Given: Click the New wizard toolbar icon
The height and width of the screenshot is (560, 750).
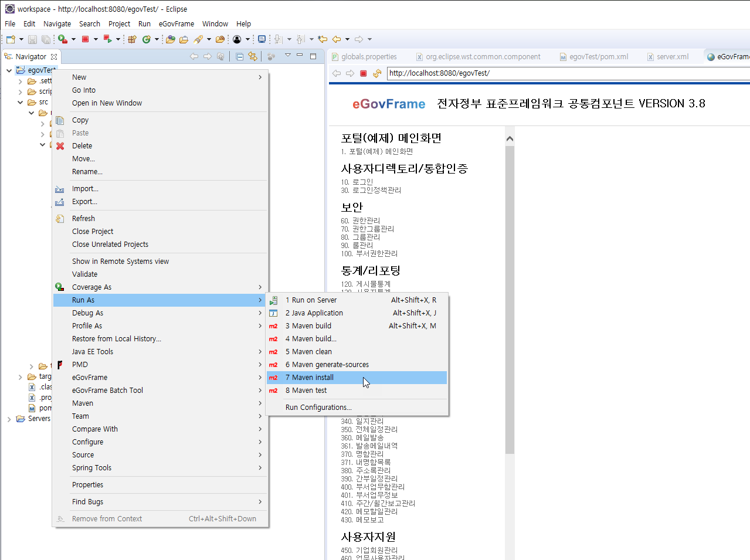Looking at the screenshot, I should tap(11, 39).
